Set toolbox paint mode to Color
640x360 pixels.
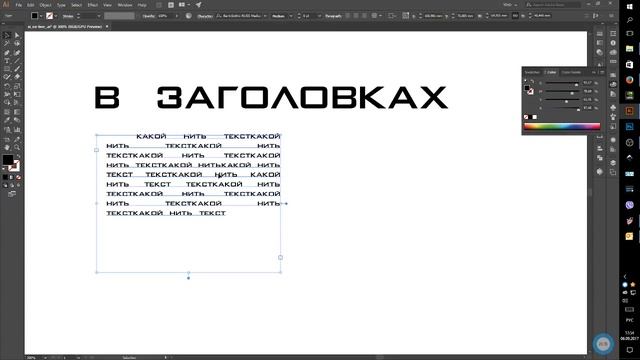coord(5,178)
